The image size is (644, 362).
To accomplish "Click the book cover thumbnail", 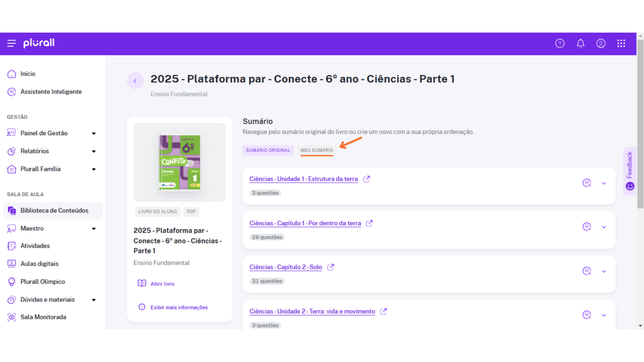I will [x=179, y=162].
